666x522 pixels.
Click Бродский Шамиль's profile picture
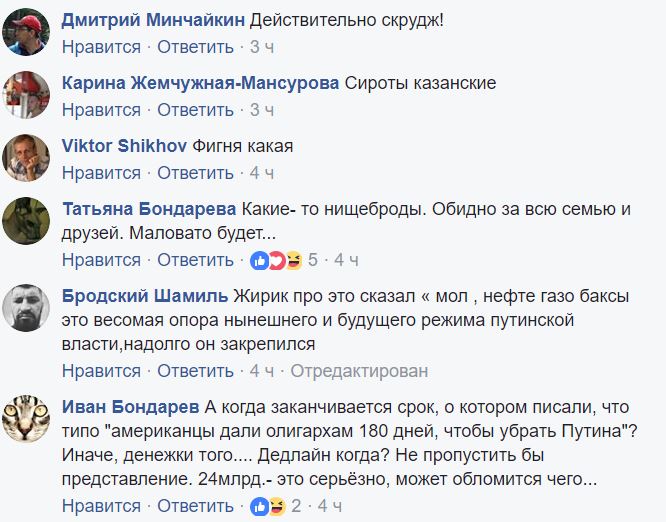click(26, 308)
